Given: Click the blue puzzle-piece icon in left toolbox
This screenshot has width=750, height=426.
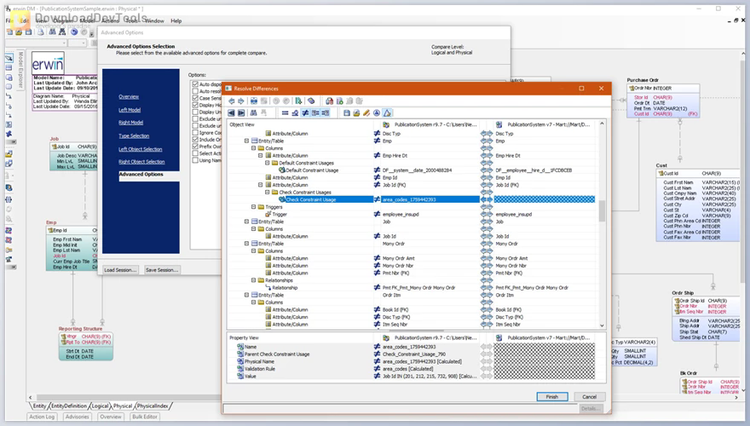Looking at the screenshot, I should pos(9,133).
